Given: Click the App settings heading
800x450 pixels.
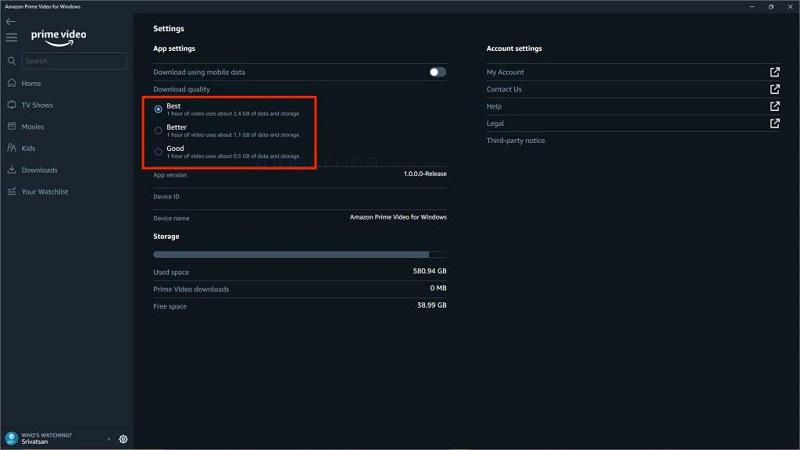Looking at the screenshot, I should point(174,48).
